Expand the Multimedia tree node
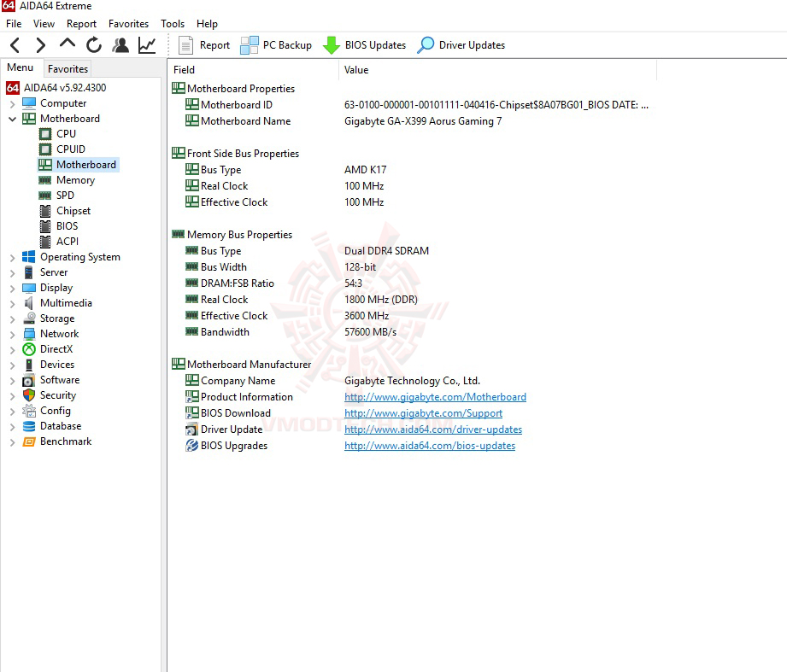Screen dimensions: 787x672 [x=13, y=304]
